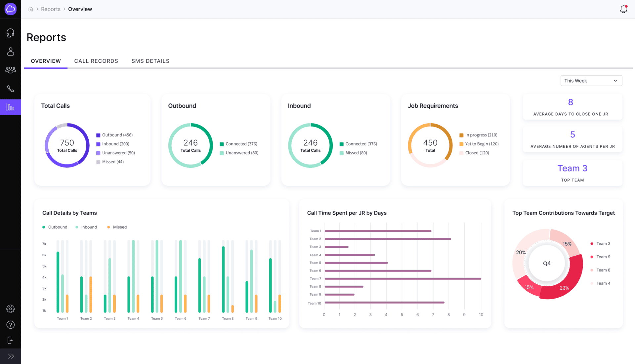Switch to the Call Records tab

96,61
